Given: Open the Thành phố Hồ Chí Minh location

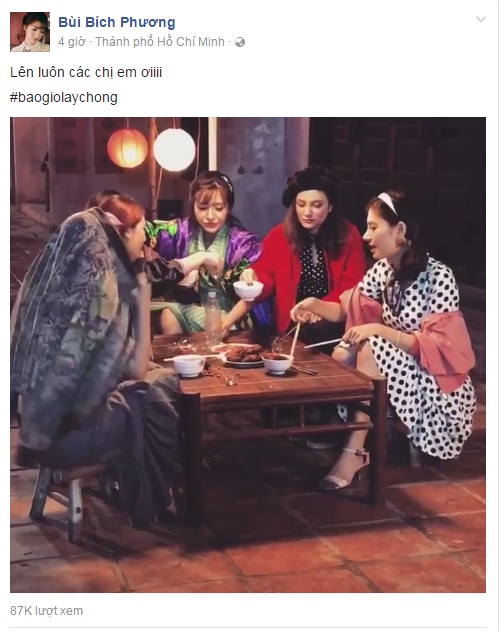Looking at the screenshot, I should (160, 42).
